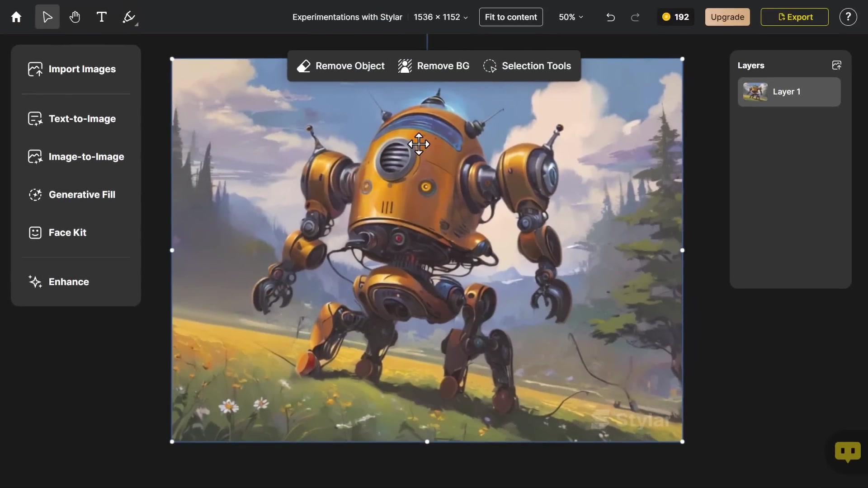Click the bottom-middle canvas resize handle
The image size is (868, 488).
427,441
